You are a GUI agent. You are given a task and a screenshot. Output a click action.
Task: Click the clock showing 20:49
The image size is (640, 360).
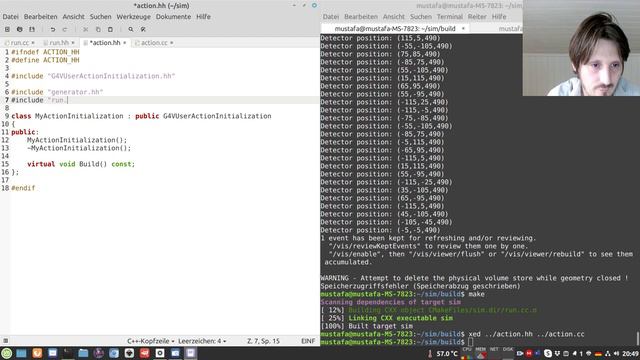[x=631, y=353]
